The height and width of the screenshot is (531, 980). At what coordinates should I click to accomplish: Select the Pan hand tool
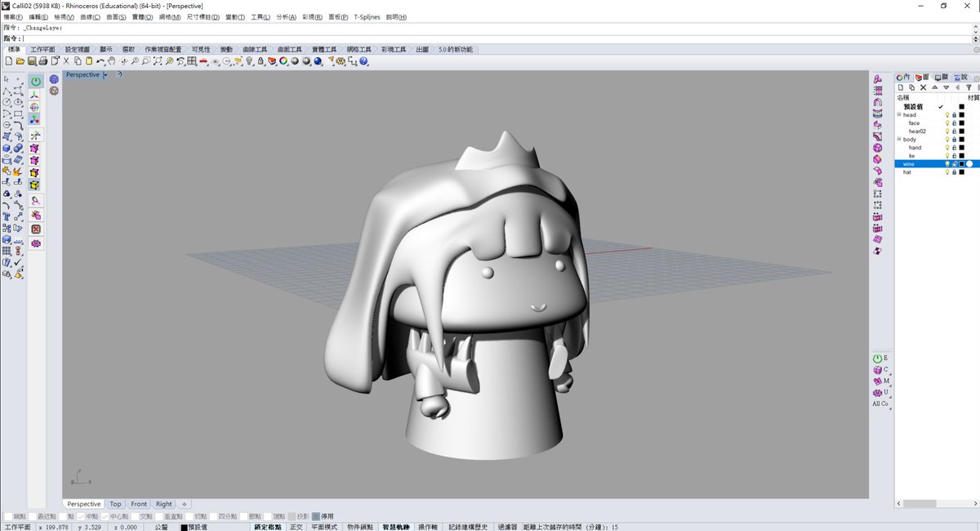click(x=111, y=60)
